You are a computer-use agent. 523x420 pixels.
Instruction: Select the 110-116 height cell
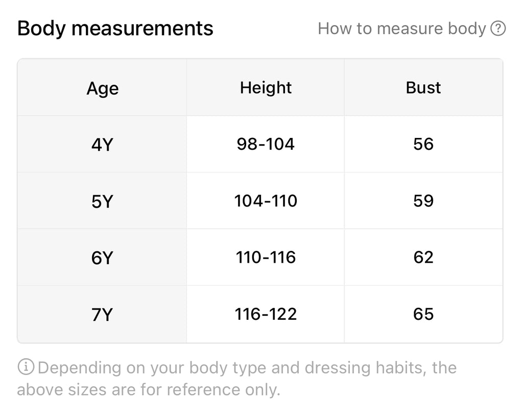266,258
